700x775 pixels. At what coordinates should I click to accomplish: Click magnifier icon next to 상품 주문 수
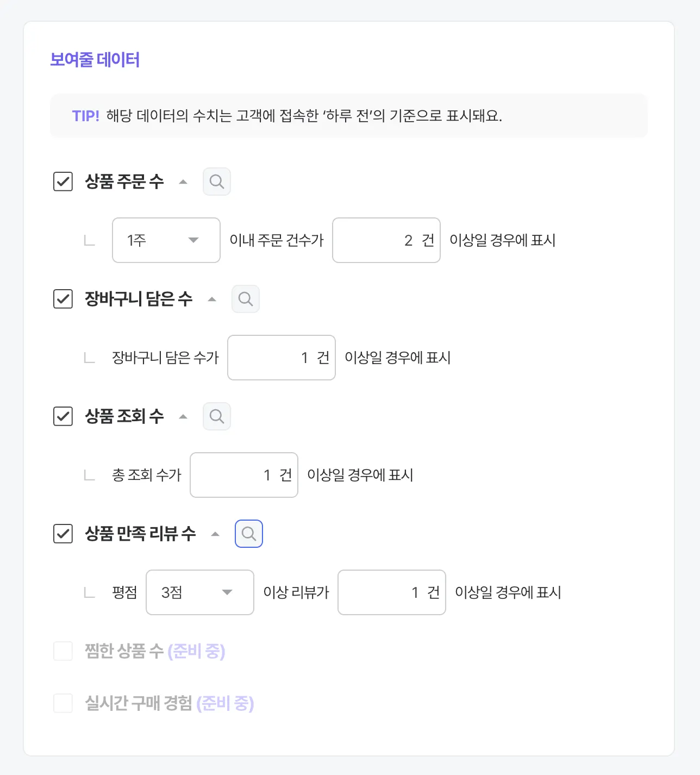pos(217,182)
